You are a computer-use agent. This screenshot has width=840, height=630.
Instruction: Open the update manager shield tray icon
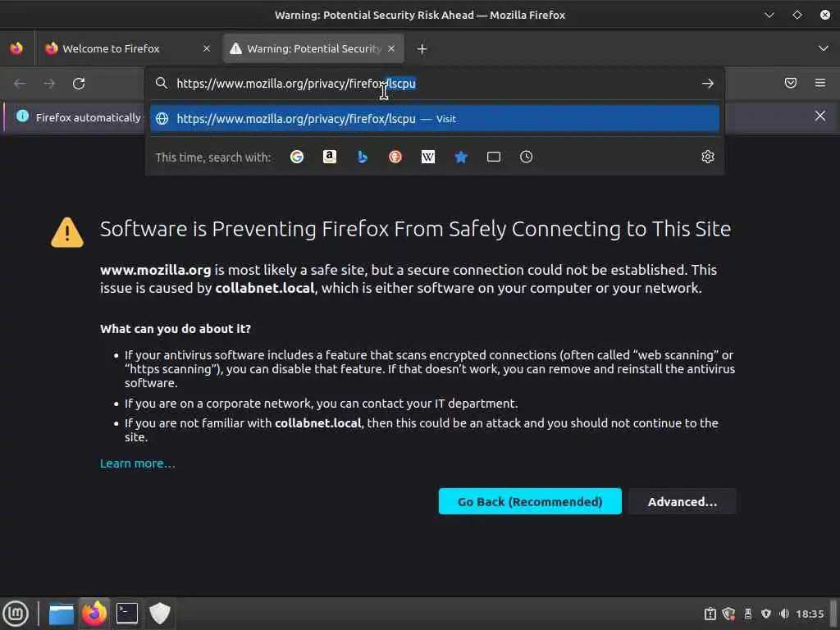click(x=728, y=614)
